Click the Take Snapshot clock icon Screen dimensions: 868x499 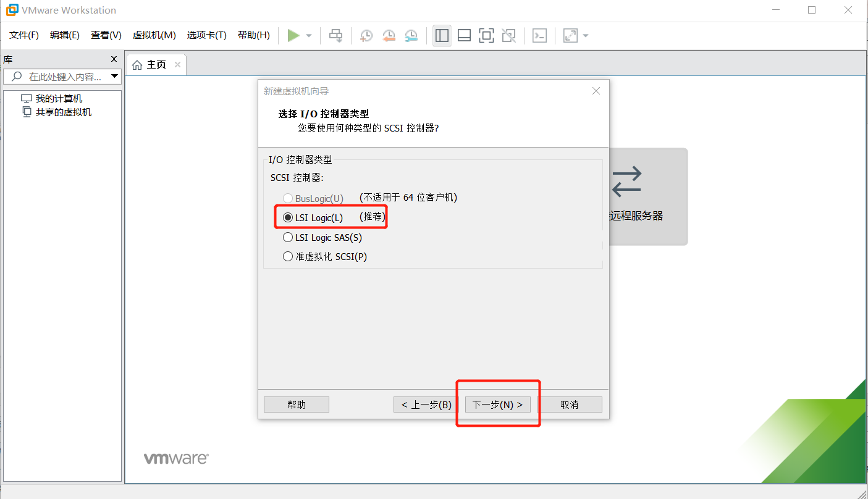(366, 36)
